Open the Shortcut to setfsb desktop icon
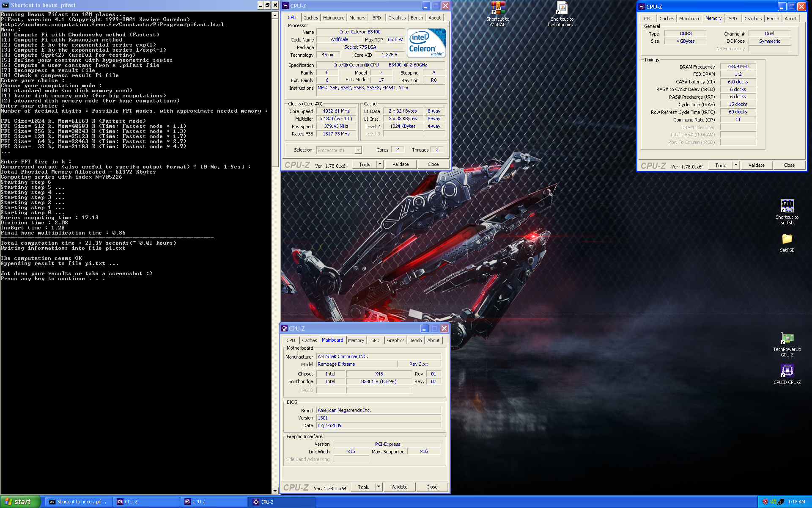The image size is (812, 508). [787, 212]
